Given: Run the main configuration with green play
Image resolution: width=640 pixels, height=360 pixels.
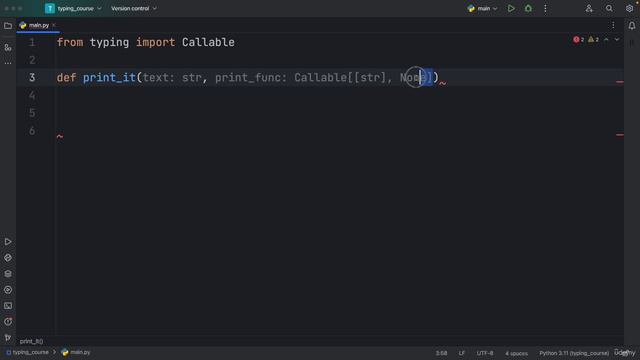Looking at the screenshot, I should 511,8.
